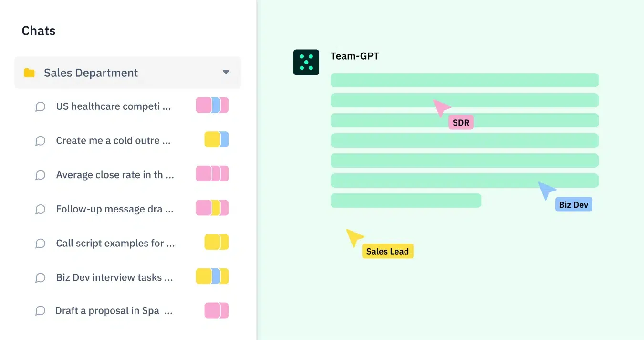Click the yellow Sales Department folder icon
This screenshot has height=340, width=644.
click(x=29, y=73)
